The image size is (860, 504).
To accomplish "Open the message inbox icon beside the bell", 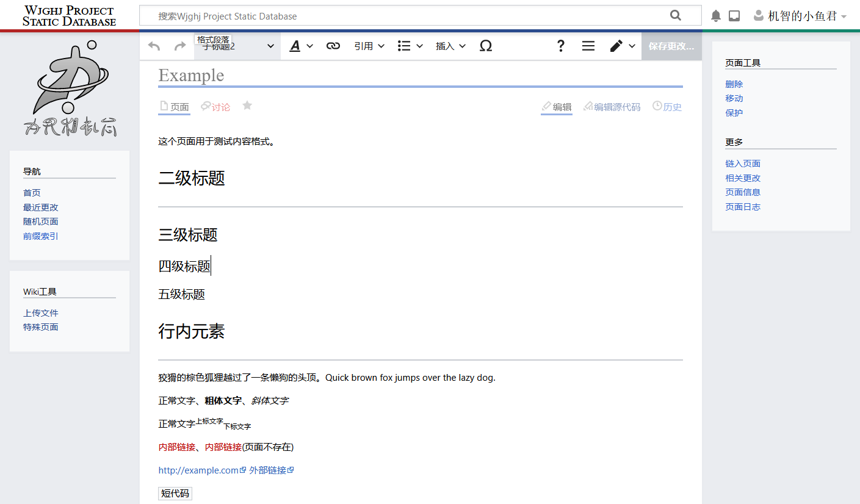I will (734, 15).
